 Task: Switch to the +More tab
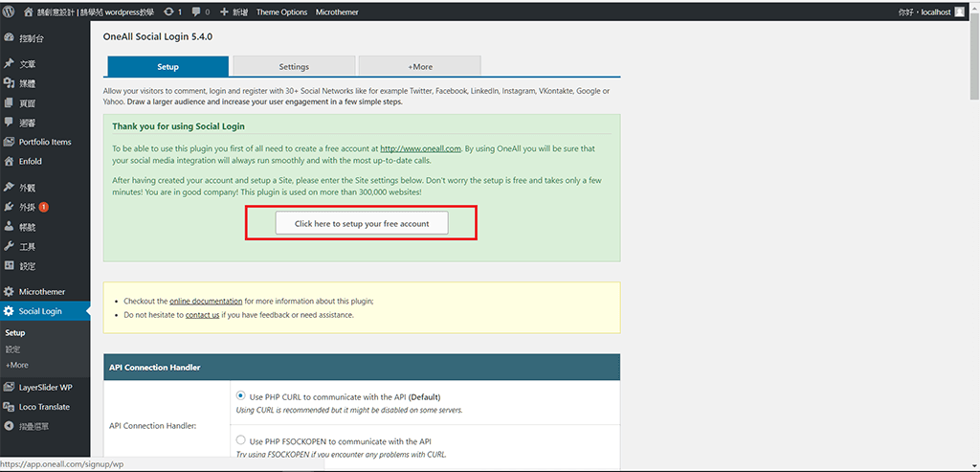(420, 67)
